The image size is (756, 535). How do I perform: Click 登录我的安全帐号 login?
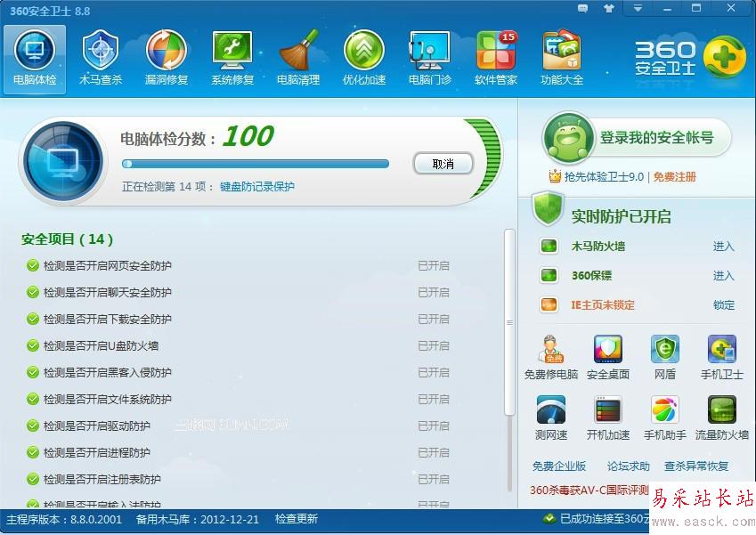tap(656, 137)
